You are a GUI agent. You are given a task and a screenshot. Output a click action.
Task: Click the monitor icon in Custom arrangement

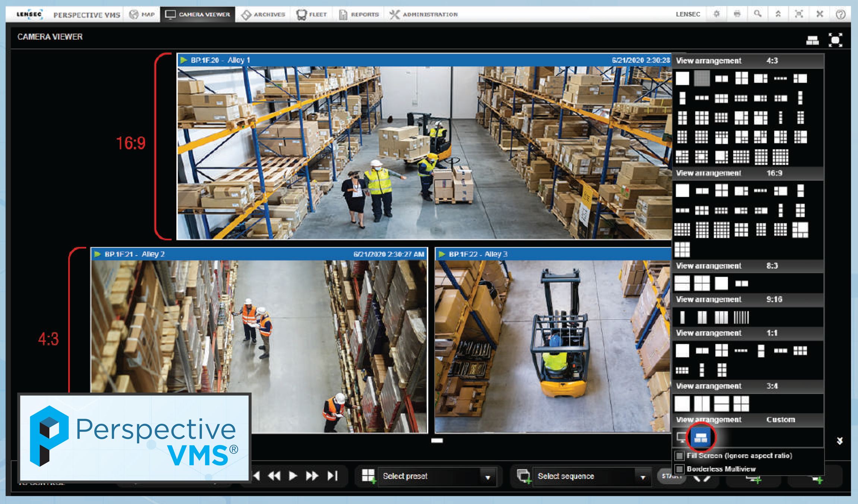682,437
